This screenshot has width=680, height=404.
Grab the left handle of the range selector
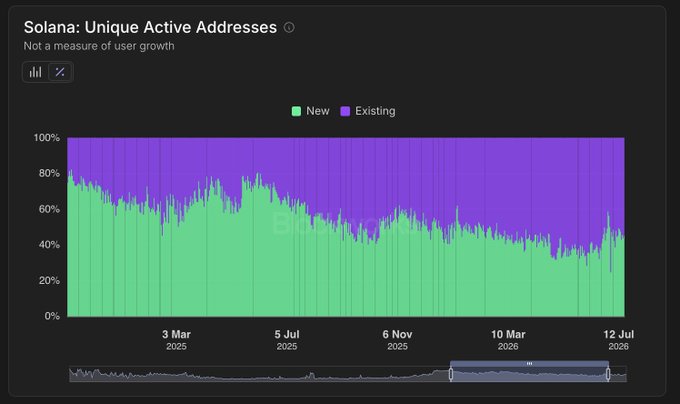[451, 374]
